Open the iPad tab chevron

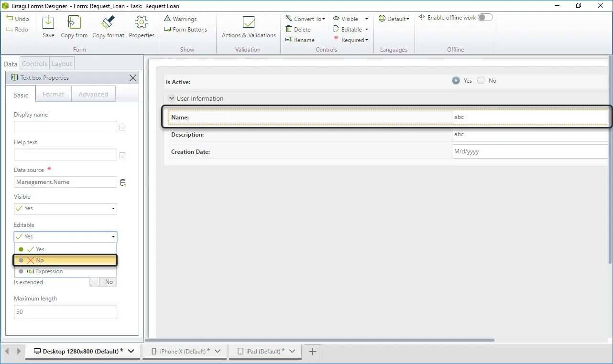[292, 351]
